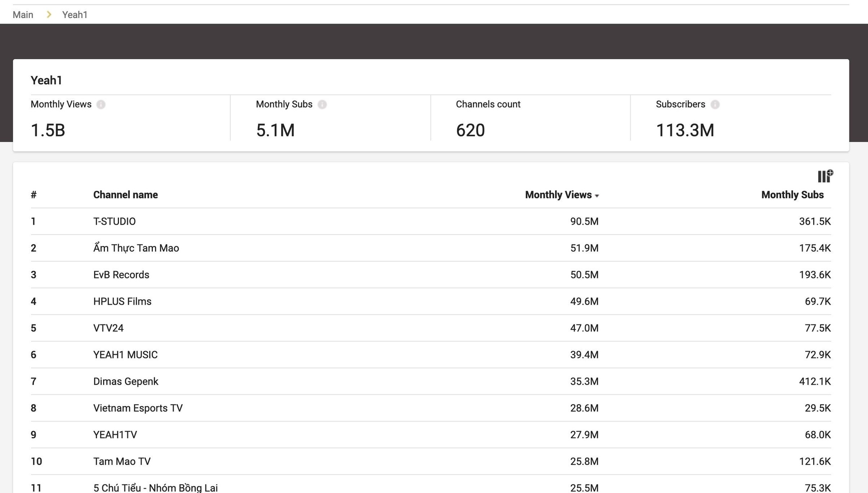
Task: Click info icon beside Monthly Subs summary
Action: [x=322, y=104]
